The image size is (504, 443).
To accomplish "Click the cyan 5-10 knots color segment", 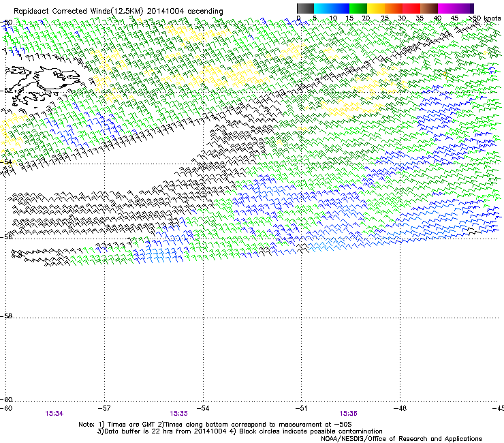I will [x=323, y=8].
